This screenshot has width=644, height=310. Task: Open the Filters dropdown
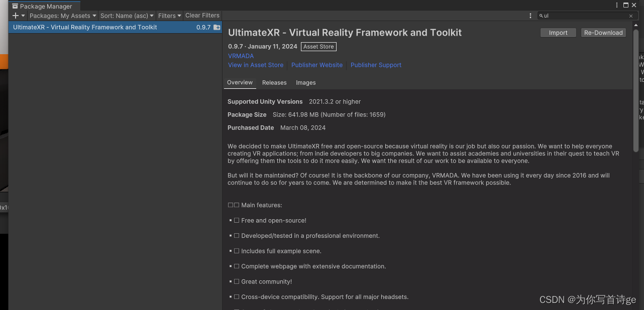169,16
